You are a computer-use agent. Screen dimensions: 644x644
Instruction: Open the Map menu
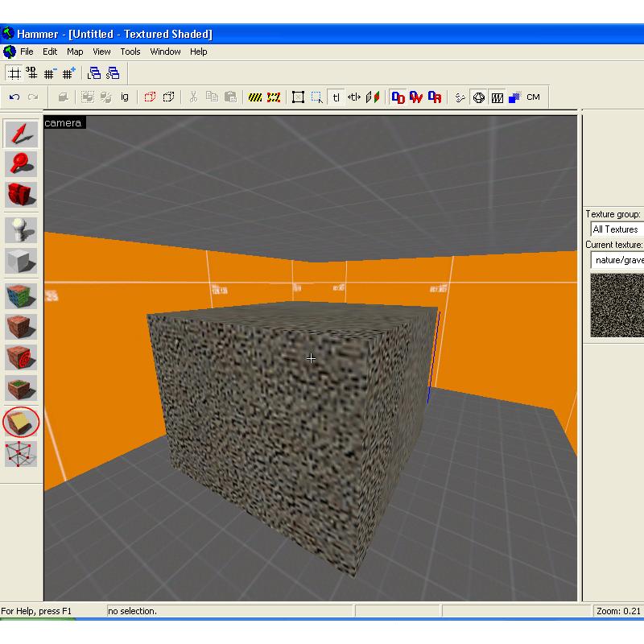pyautogui.click(x=75, y=52)
